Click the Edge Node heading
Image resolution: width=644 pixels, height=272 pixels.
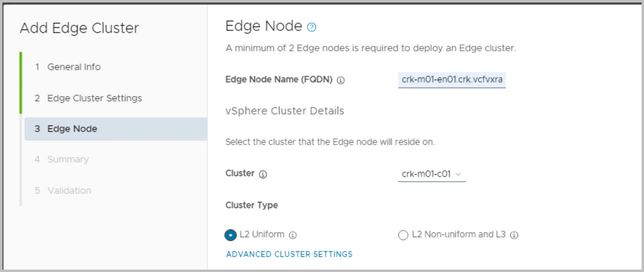point(264,26)
